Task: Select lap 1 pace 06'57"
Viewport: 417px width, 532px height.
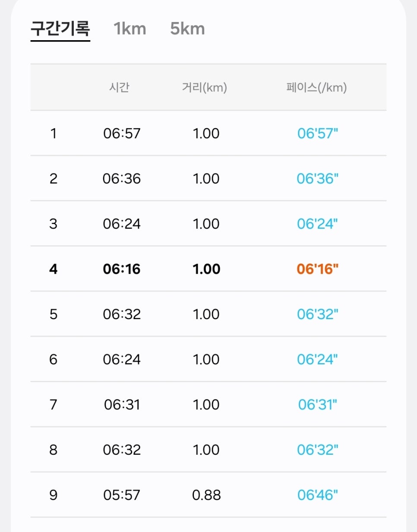Action: pyautogui.click(x=317, y=133)
